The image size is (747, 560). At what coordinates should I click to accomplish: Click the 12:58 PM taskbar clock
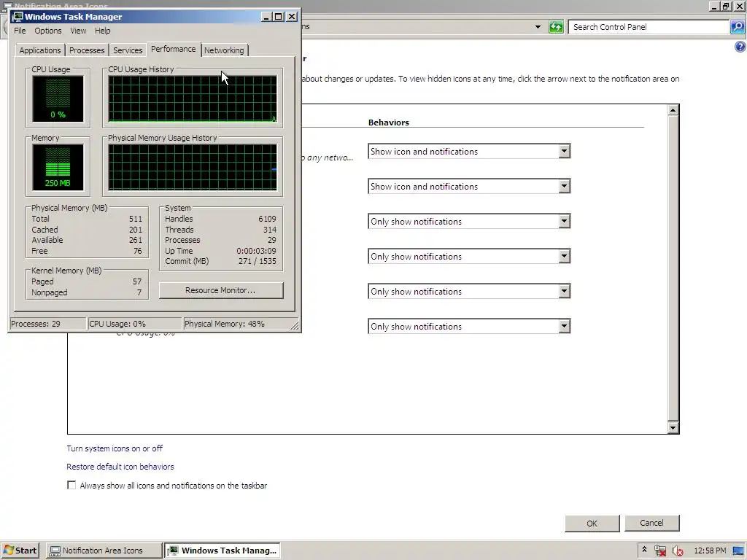710,551
